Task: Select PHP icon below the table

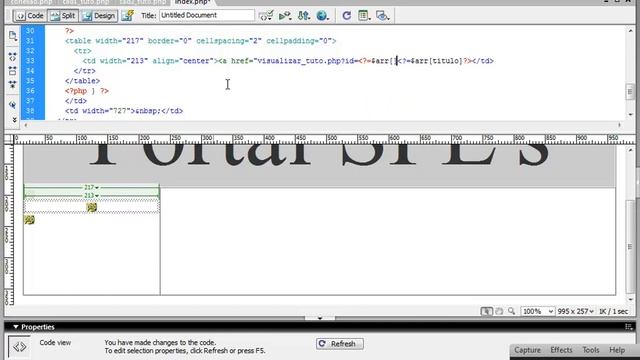Action: tap(29, 220)
